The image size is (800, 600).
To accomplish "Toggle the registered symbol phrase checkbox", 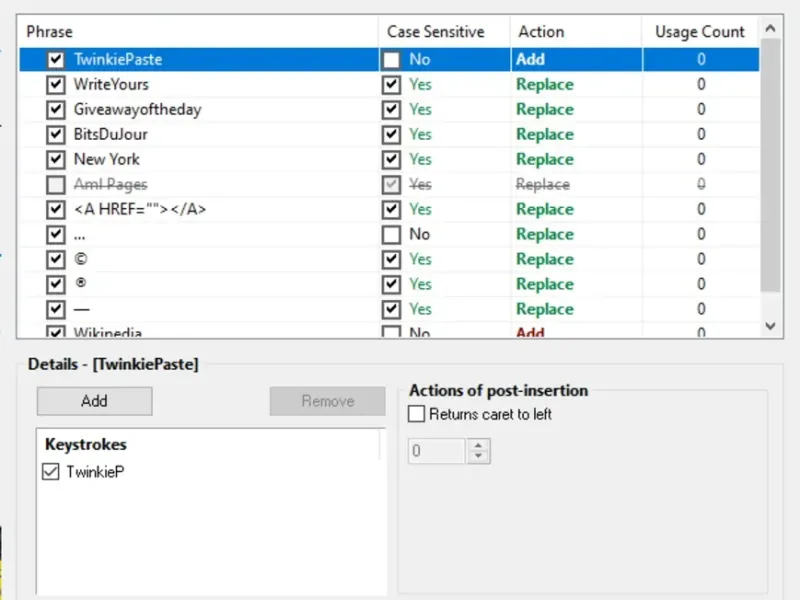I will 56,285.
